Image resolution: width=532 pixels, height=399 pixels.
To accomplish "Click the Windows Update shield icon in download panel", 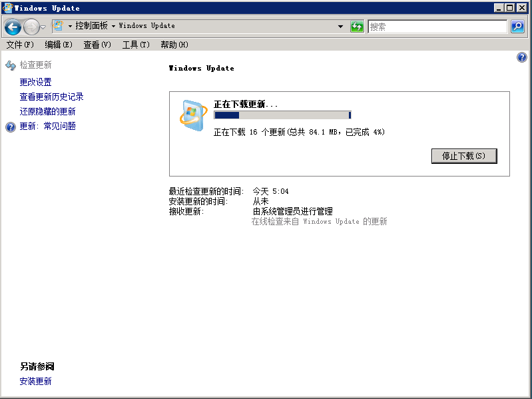I will tap(193, 116).
